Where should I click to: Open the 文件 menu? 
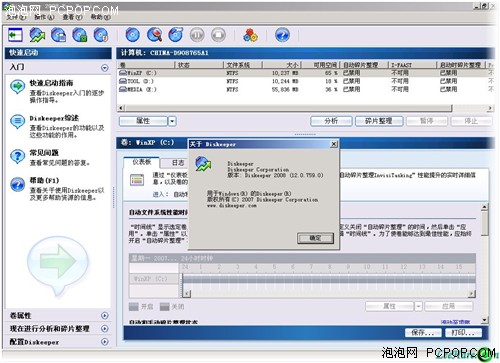(16, 17)
